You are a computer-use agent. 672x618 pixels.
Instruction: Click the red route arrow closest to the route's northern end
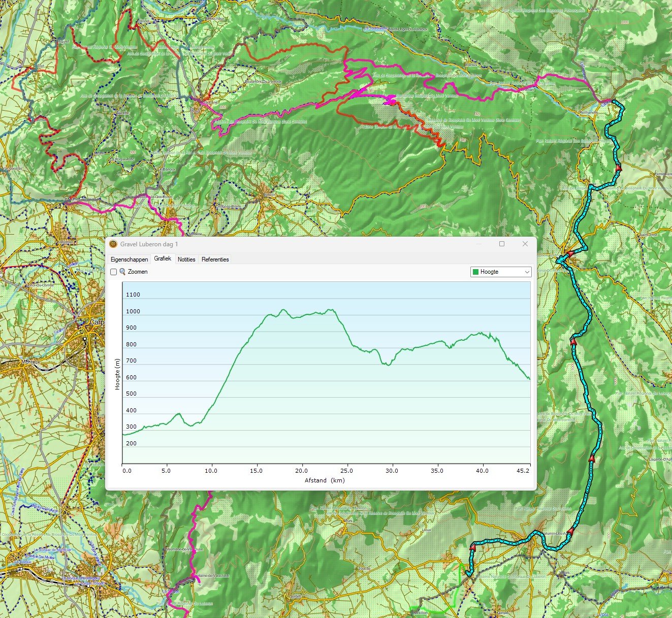(x=618, y=167)
